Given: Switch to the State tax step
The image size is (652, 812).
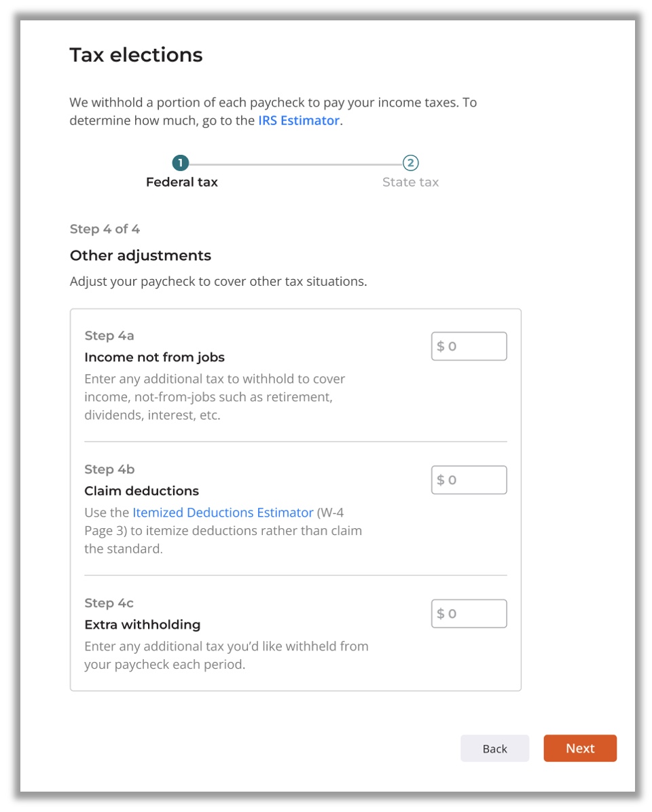Looking at the screenshot, I should pos(410,182).
